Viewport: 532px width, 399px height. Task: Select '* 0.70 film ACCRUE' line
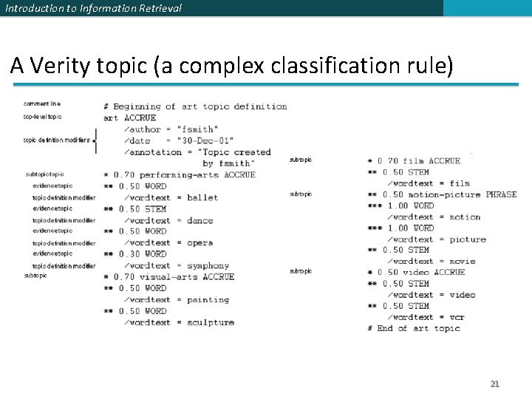[415, 161]
